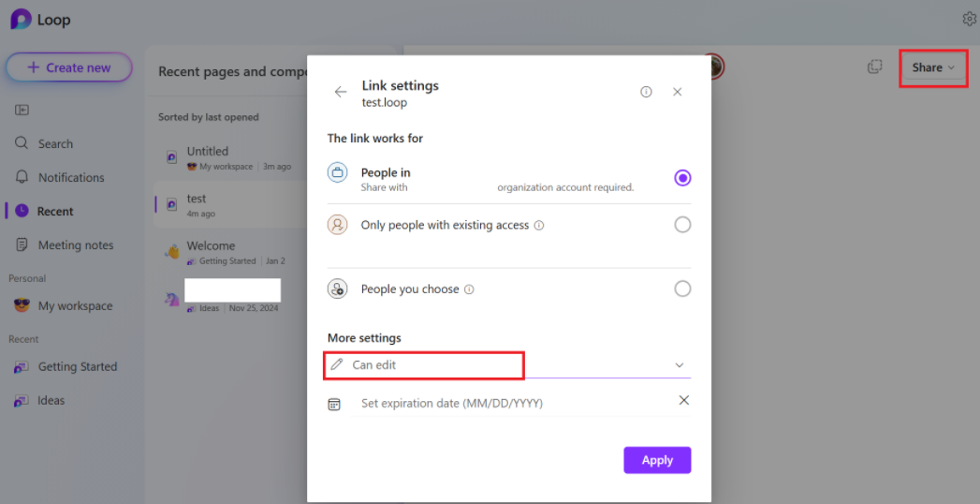Click the copy component icon beside Share
Image resolution: width=980 pixels, height=504 pixels.
(875, 67)
